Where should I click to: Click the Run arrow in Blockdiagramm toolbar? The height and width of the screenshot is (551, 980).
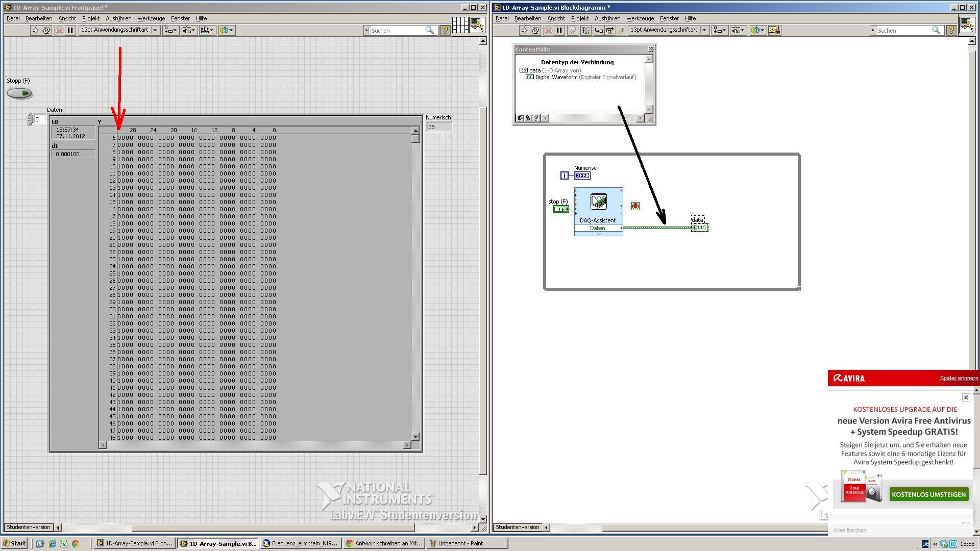pyautogui.click(x=524, y=31)
